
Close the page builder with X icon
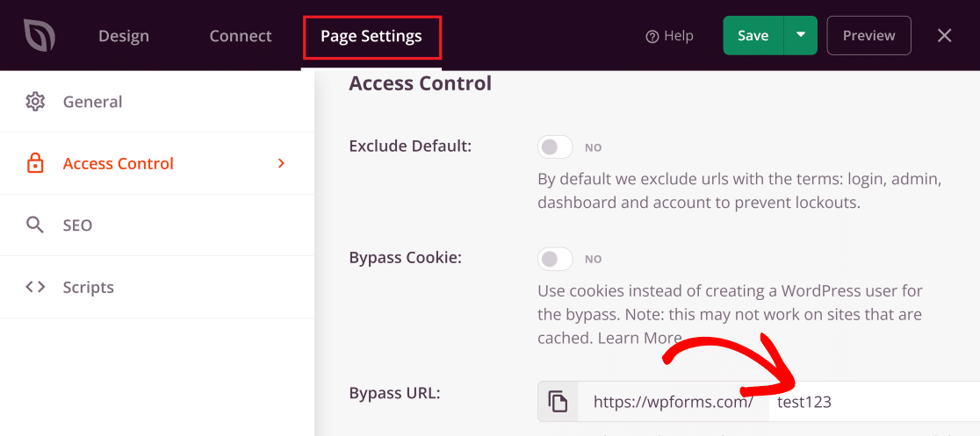coord(944,36)
